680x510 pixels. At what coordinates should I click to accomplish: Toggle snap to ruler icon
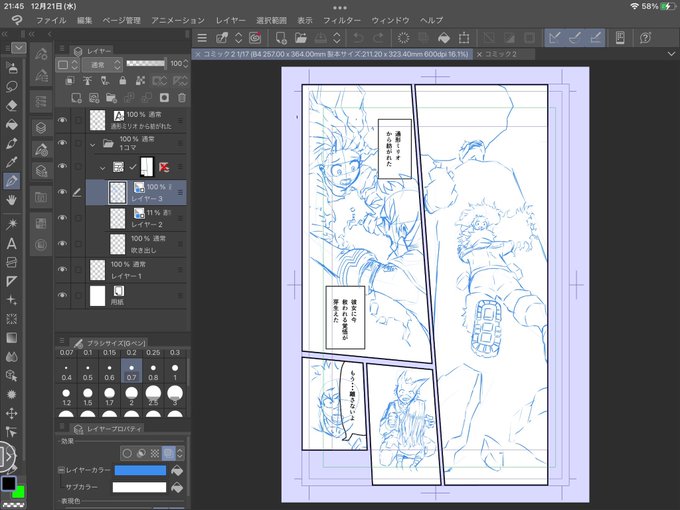tap(555, 38)
